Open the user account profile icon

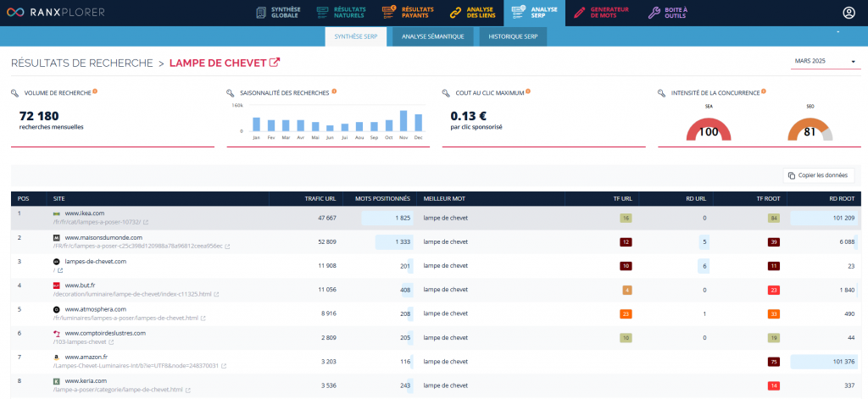[x=849, y=13]
